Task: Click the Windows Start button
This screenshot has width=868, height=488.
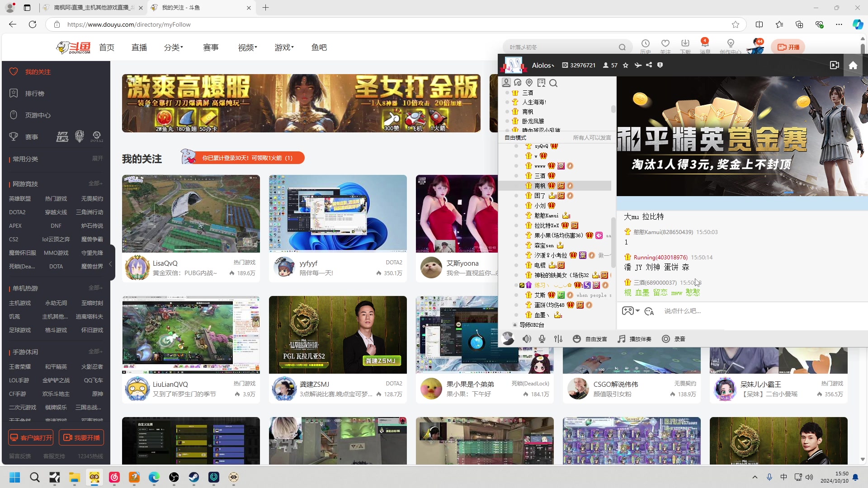Action: pyautogui.click(x=15, y=477)
